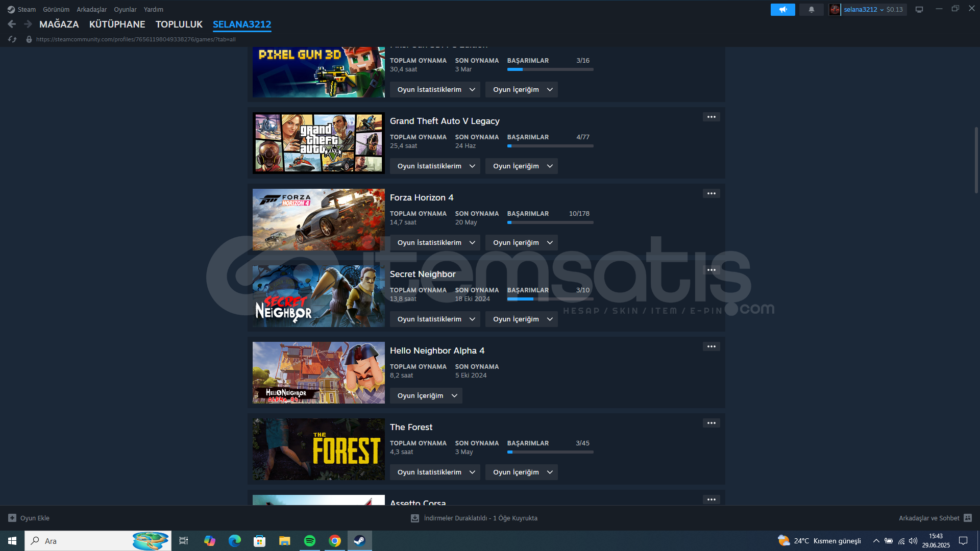The height and width of the screenshot is (551, 980).
Task: Click the Secret Neighbor game thumbnail
Action: pyautogui.click(x=318, y=296)
